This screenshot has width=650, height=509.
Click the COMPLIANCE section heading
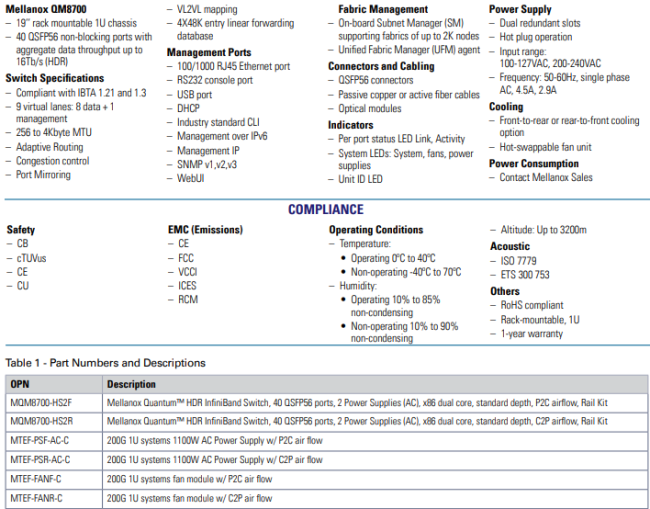325,210
